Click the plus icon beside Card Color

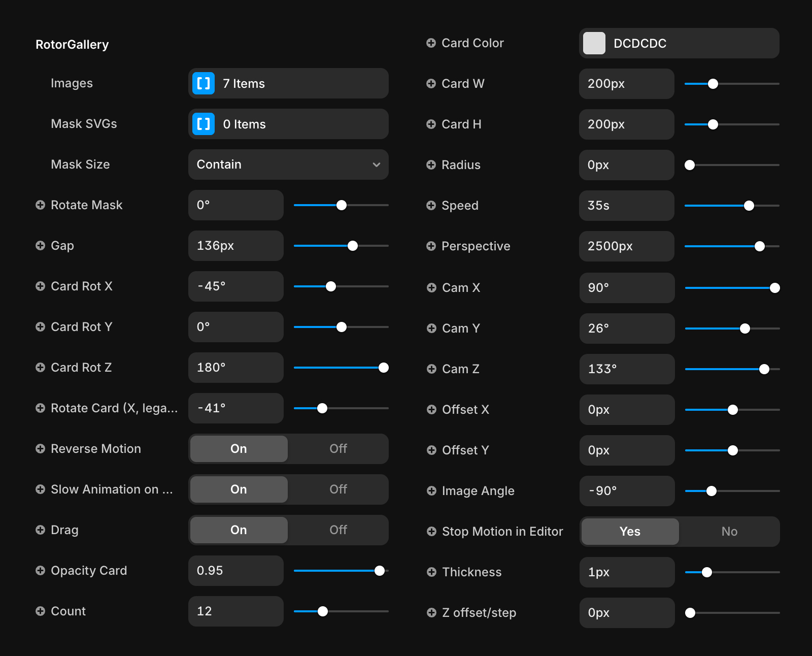pos(431,43)
